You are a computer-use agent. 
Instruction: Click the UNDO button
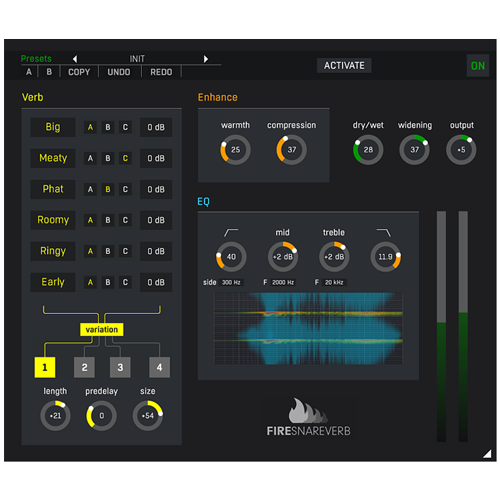click(x=119, y=72)
